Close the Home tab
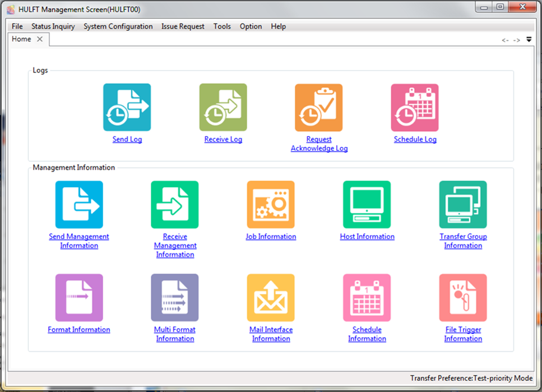 (40, 39)
